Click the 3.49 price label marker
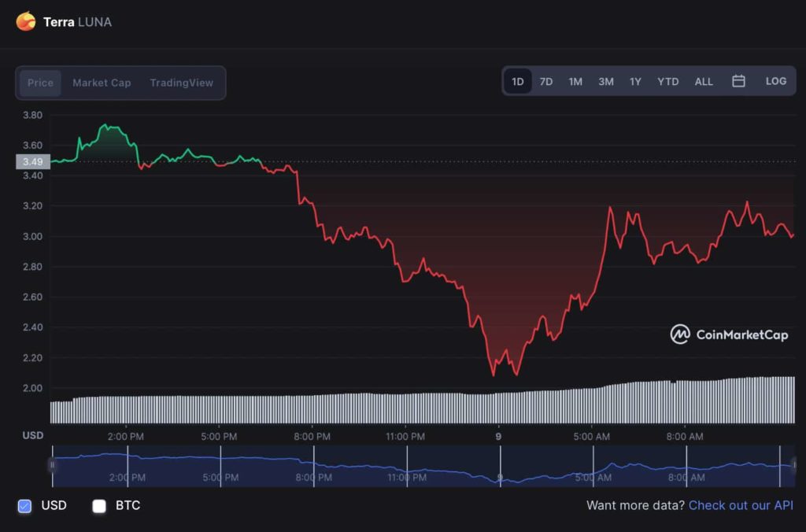This screenshot has width=806, height=532. (x=32, y=162)
